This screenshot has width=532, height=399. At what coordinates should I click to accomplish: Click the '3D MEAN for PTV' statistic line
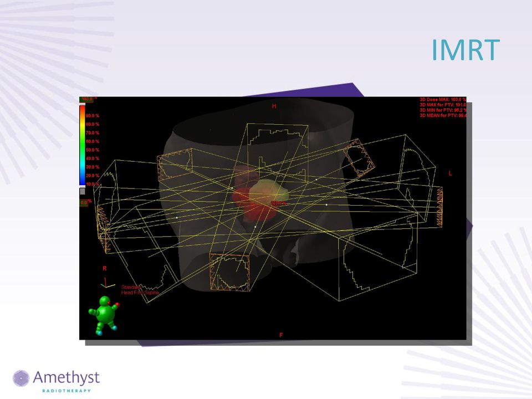click(443, 115)
